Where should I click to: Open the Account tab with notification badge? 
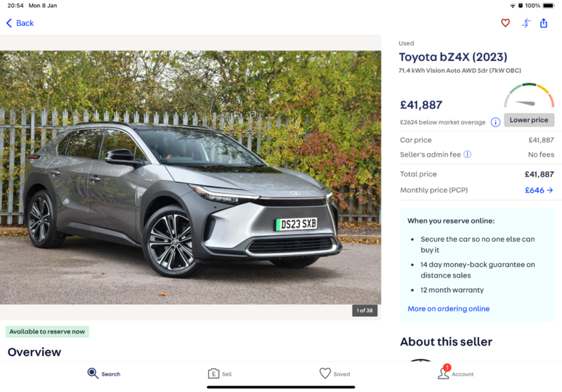[455, 372]
